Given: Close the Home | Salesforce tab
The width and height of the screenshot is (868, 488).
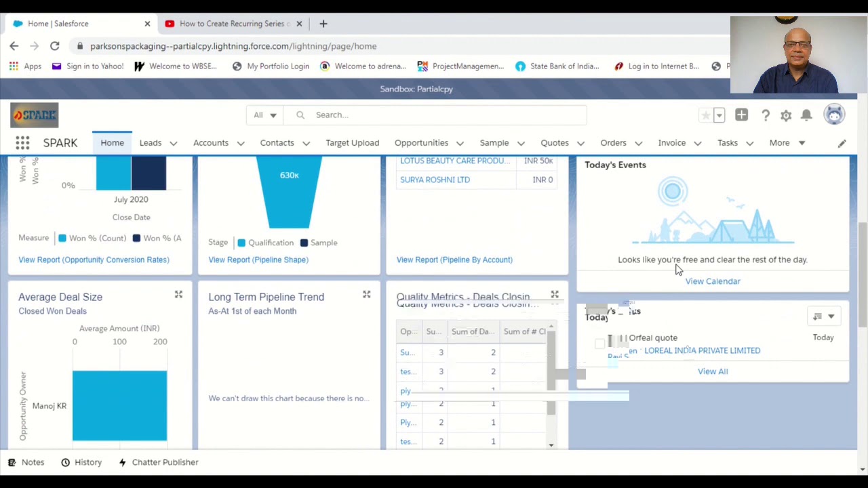Looking at the screenshot, I should [x=147, y=24].
